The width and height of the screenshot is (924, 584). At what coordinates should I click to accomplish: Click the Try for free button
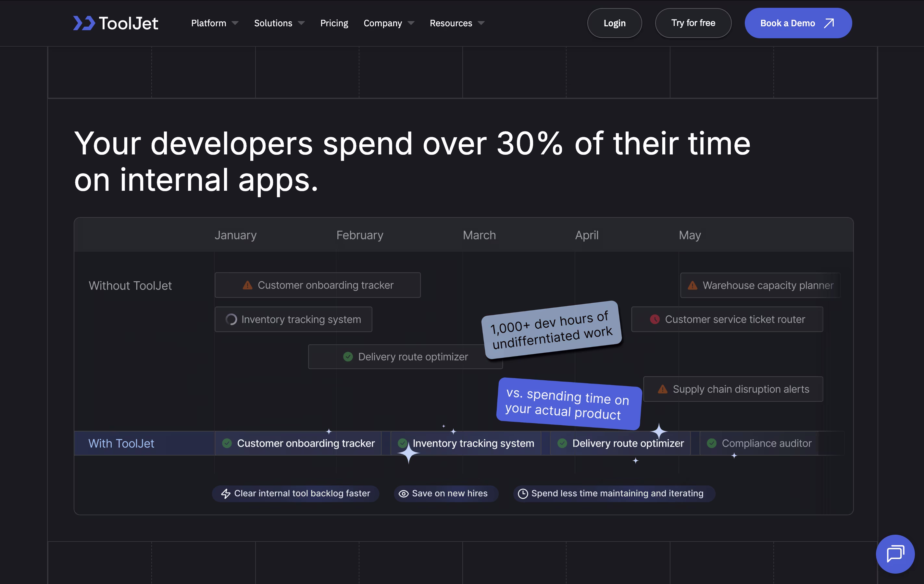pos(693,23)
